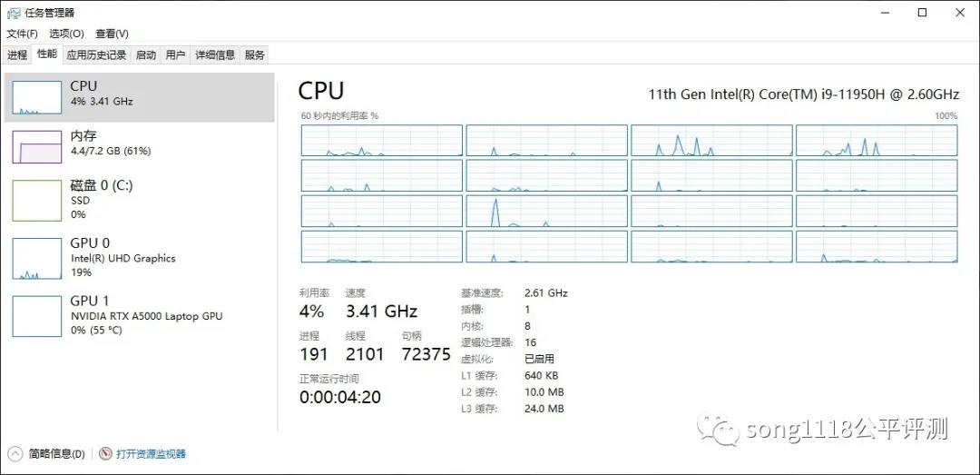
Task: Switch to the 用户 tab
Action: coord(176,55)
